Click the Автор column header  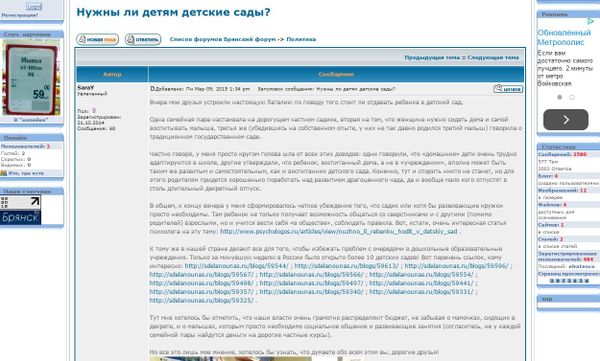click(x=112, y=75)
